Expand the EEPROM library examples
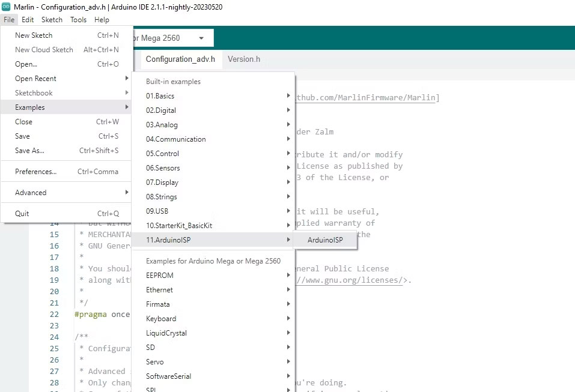The width and height of the screenshot is (575, 392). 213,275
